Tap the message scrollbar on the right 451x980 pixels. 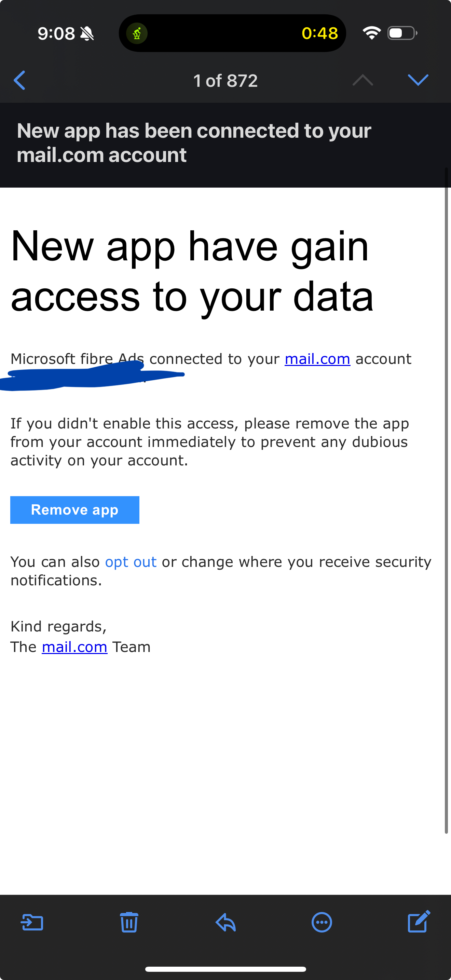446,494
